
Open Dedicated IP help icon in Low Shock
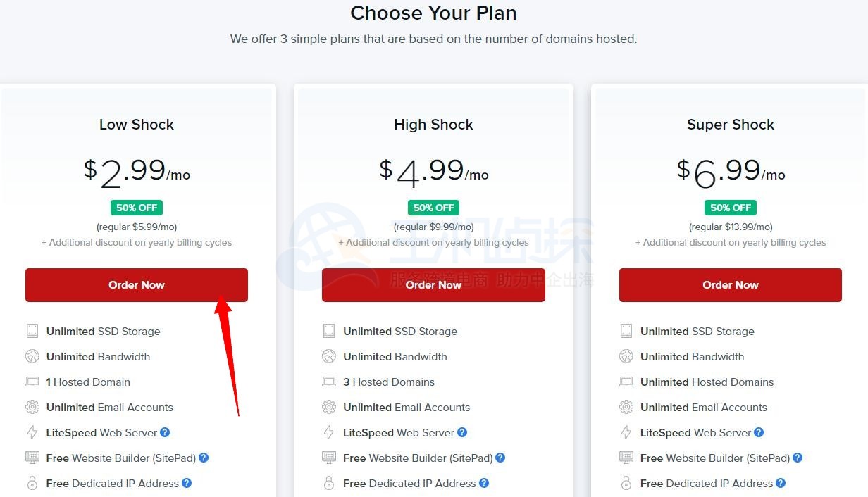187,483
